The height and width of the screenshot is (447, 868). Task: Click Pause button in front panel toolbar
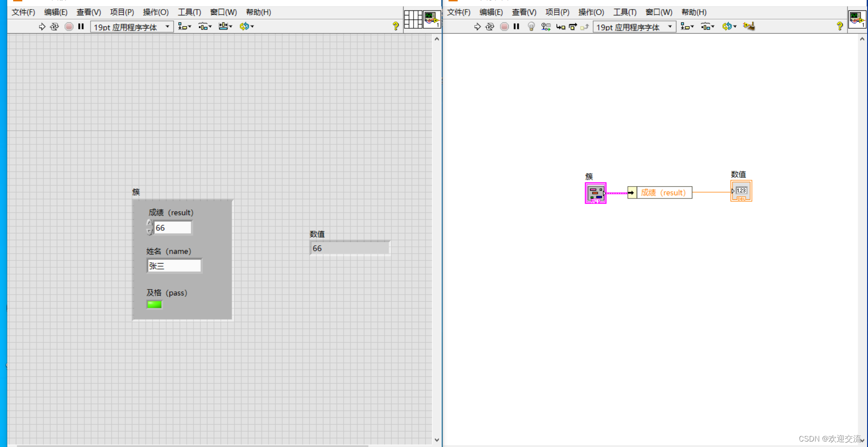[x=81, y=26]
